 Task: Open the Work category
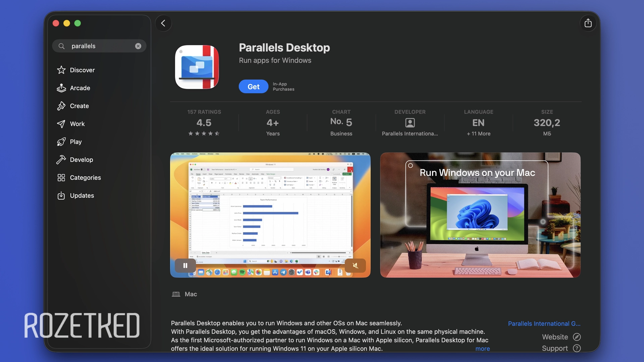point(77,124)
